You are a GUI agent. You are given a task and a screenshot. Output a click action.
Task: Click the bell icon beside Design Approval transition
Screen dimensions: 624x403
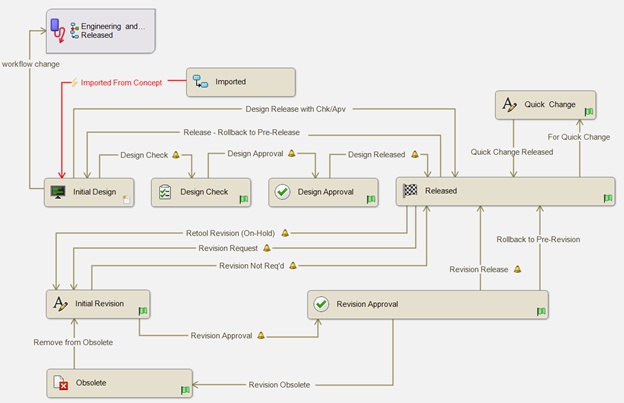(x=292, y=153)
